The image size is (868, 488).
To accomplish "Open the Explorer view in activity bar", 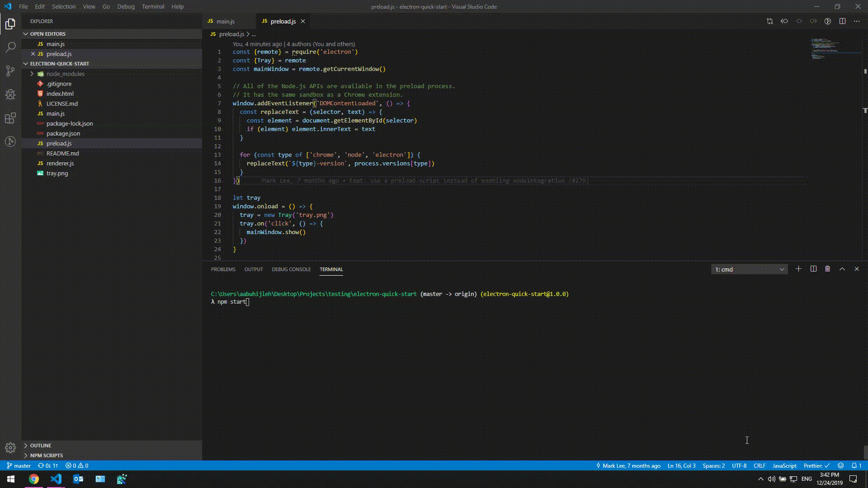I will point(10,23).
